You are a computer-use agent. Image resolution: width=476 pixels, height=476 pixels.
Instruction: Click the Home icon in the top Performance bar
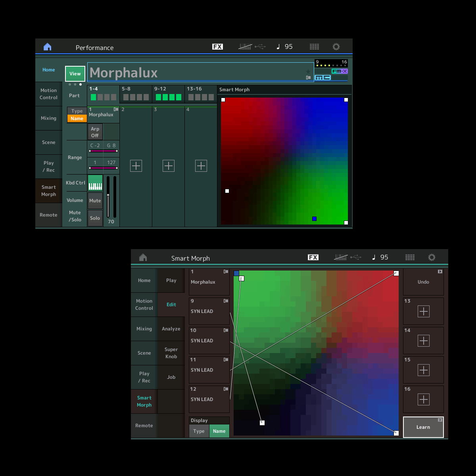tap(47, 46)
